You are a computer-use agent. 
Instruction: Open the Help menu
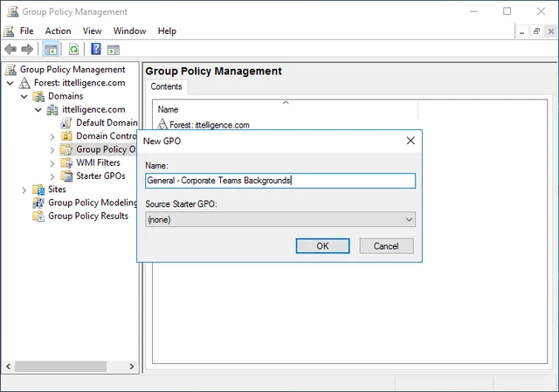(167, 31)
